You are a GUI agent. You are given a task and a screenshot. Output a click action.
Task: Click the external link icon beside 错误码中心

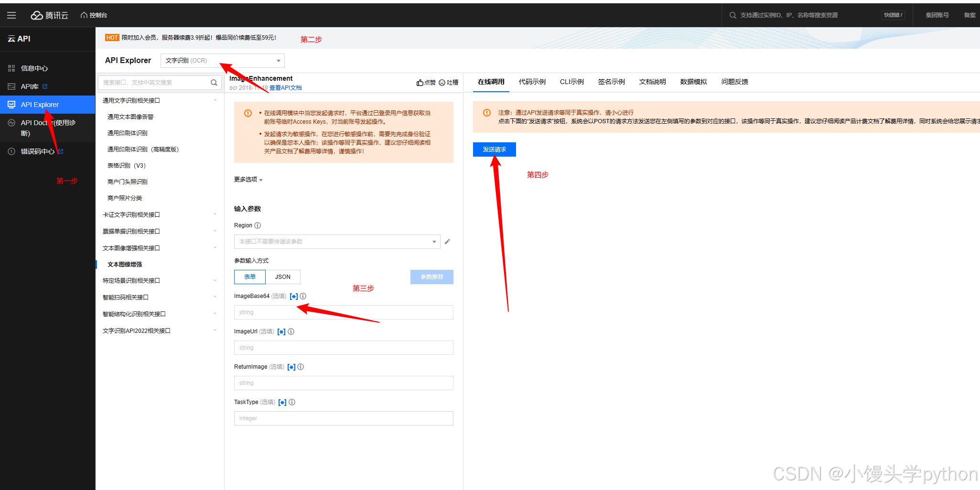tap(61, 151)
